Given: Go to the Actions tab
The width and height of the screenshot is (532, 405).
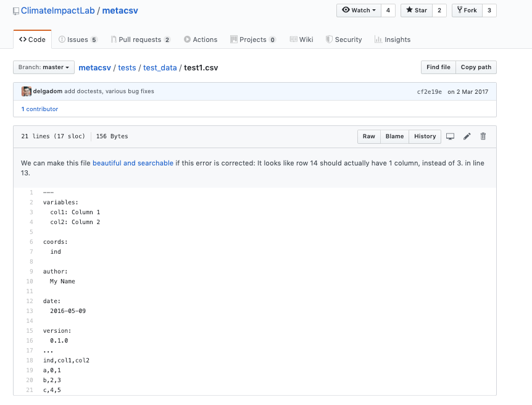Looking at the screenshot, I should point(201,40).
